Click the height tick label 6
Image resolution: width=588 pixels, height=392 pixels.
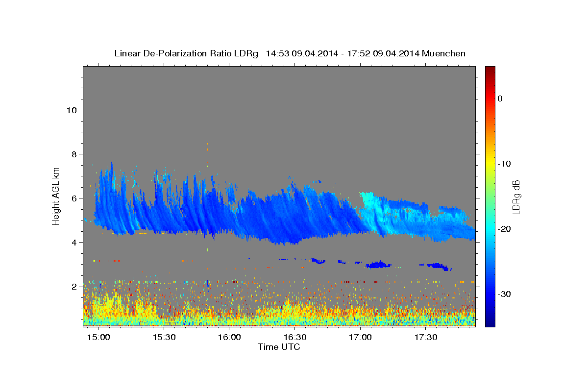tap(74, 198)
